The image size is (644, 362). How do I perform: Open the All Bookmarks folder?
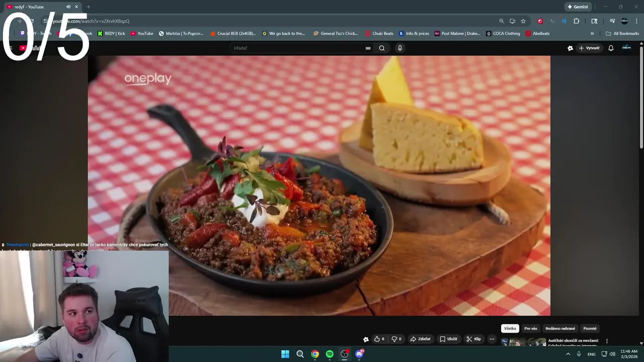pyautogui.click(x=622, y=34)
